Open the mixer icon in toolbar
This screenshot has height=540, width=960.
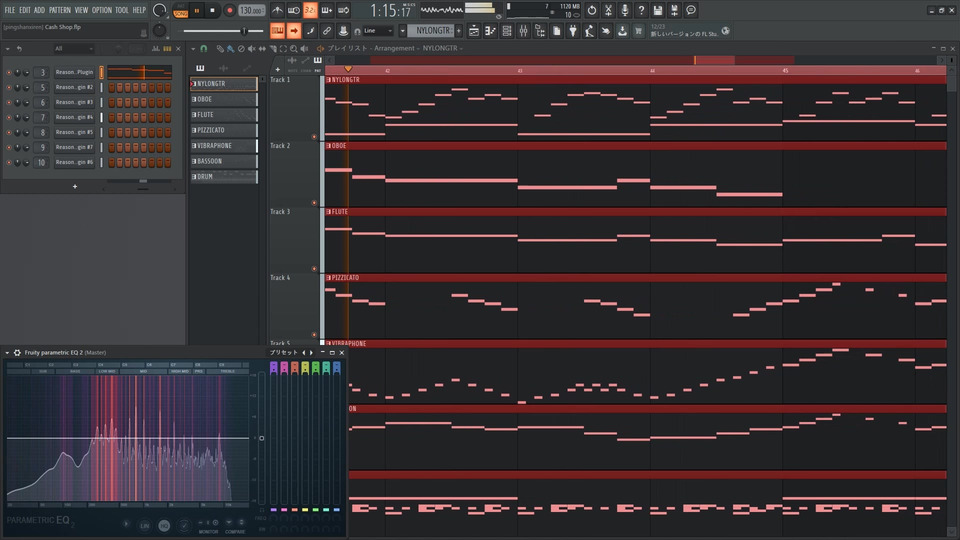click(523, 31)
